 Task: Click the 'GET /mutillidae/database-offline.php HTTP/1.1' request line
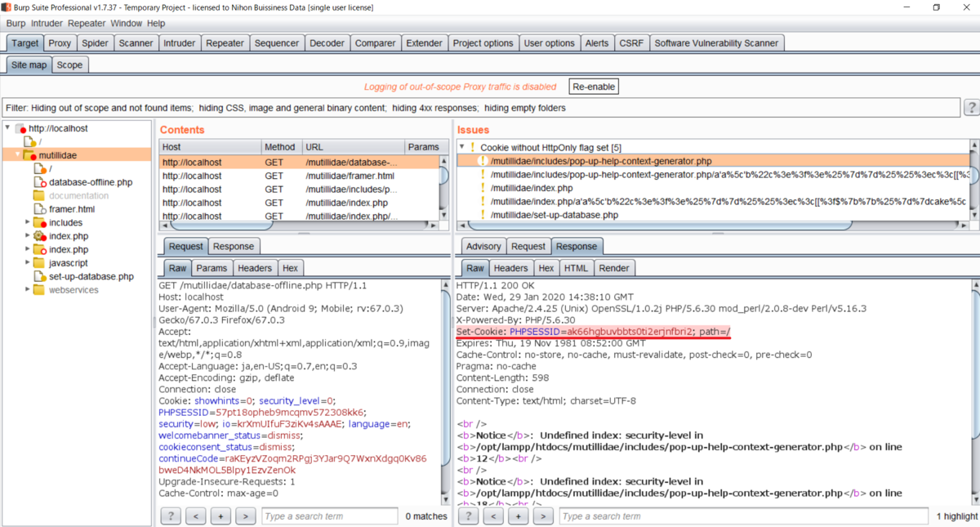tap(263, 285)
